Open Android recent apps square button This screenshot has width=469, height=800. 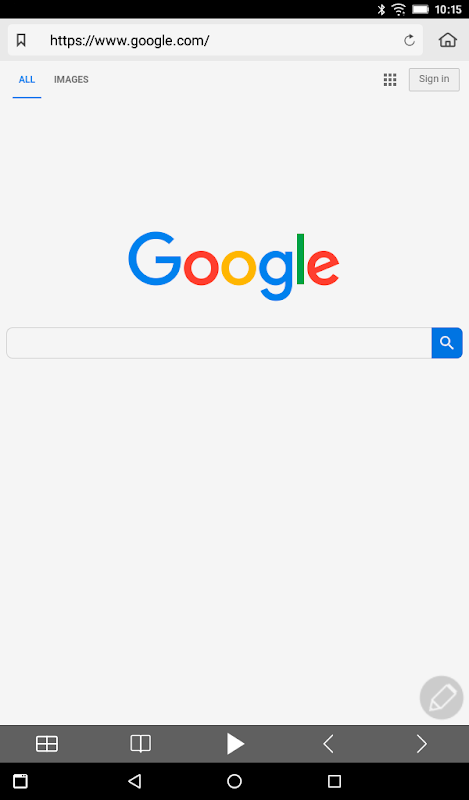tap(334, 781)
